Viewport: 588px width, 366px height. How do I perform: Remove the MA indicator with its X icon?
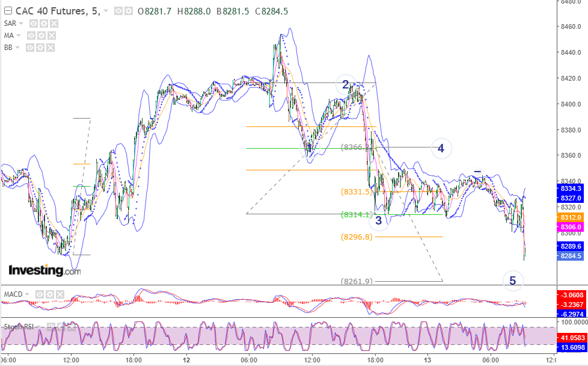[52, 36]
